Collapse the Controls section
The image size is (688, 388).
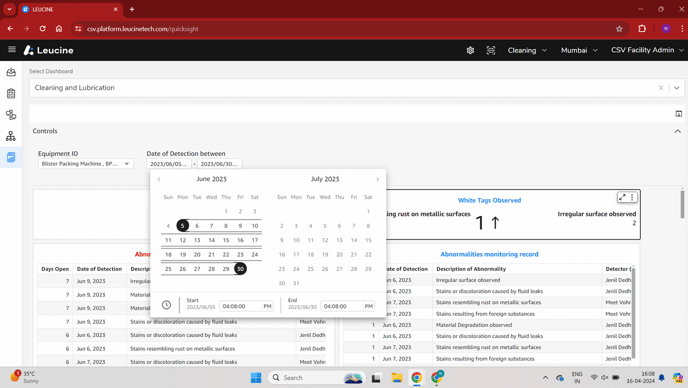[677, 131]
